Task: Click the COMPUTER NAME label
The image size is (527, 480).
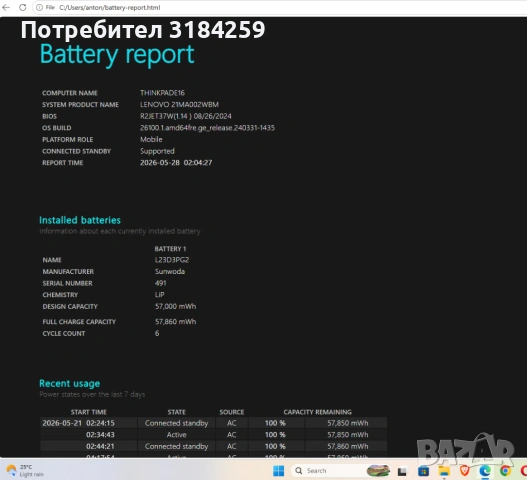Action: point(70,93)
